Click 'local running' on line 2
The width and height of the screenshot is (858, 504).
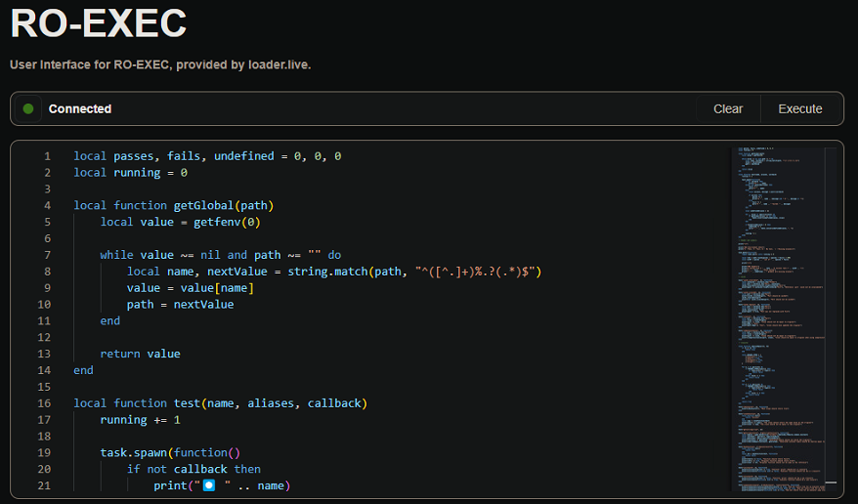(x=117, y=173)
